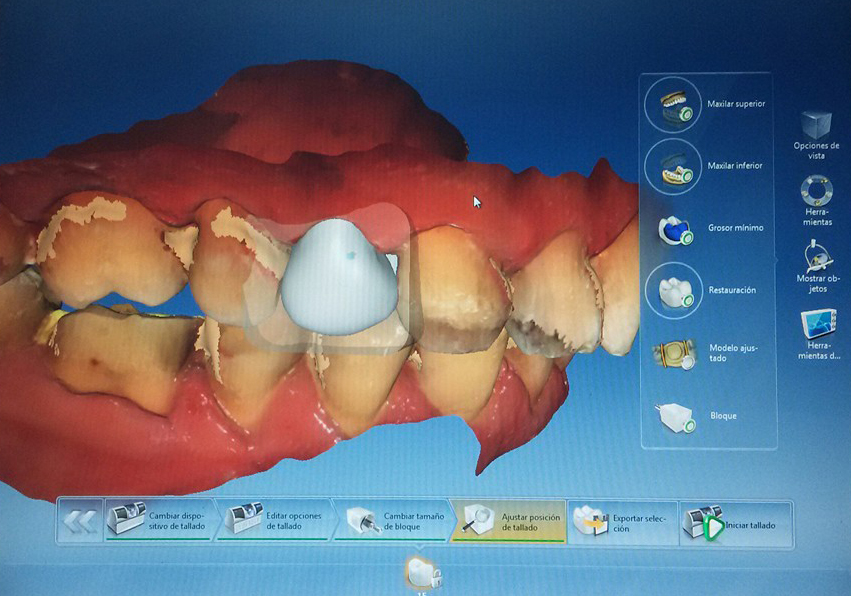Open the Herramientas tool wheel
The image size is (851, 596).
pos(816,190)
